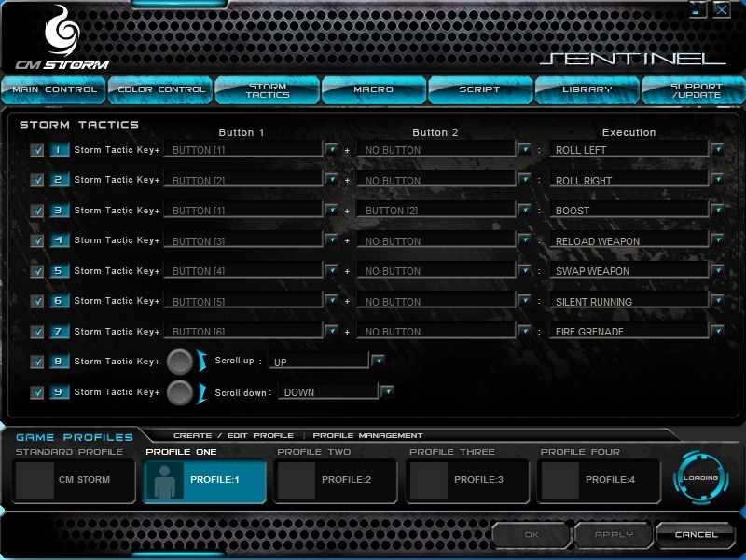Click the Apply button
This screenshot has width=746, height=560.
point(614,535)
